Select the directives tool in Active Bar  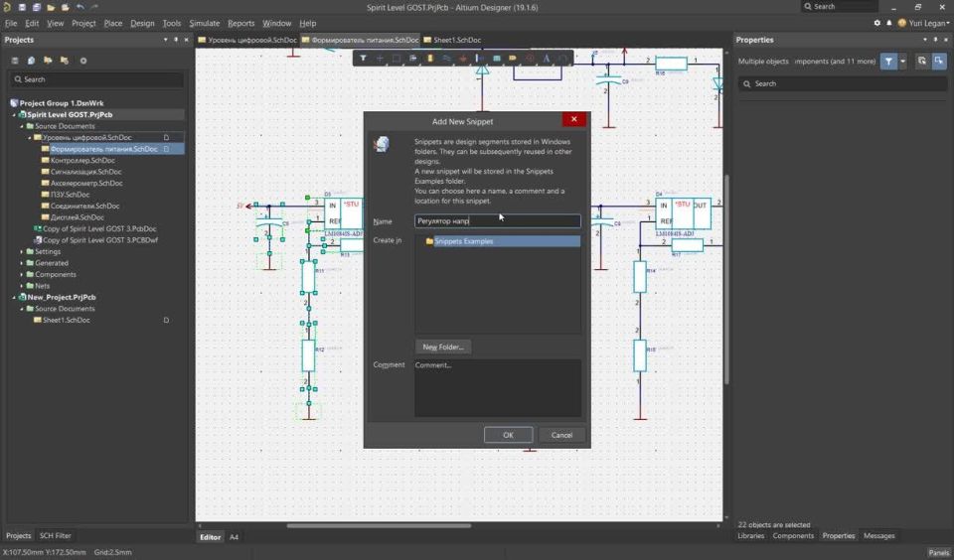pos(530,59)
